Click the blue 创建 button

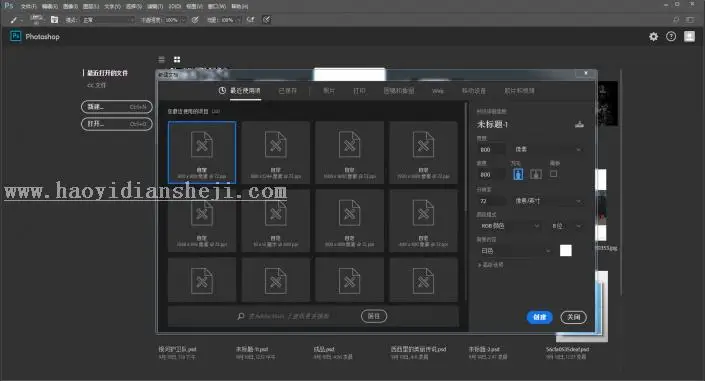(x=540, y=317)
